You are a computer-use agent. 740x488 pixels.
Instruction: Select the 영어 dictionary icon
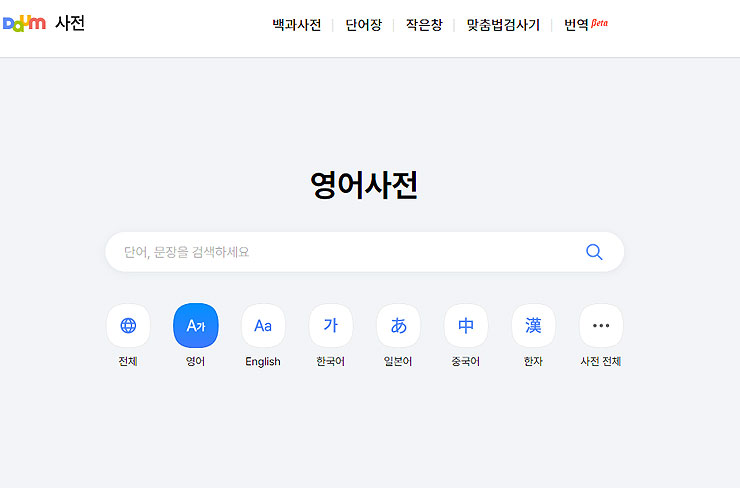[196, 326]
